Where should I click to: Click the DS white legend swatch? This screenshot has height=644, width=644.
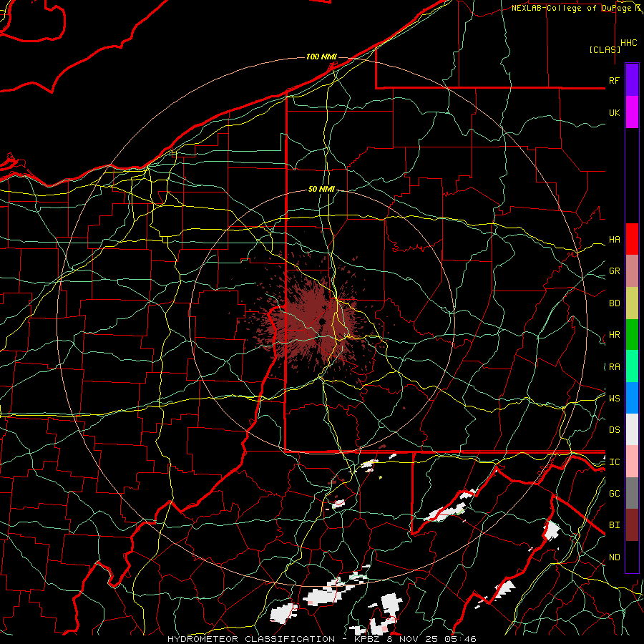point(632,429)
